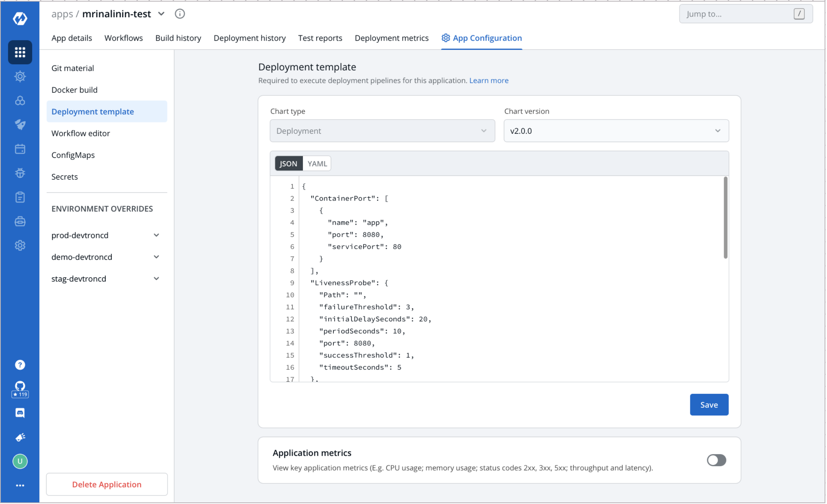Viewport: 827px width, 504px height.
Task: Open the Build history tab
Action: [x=178, y=38]
